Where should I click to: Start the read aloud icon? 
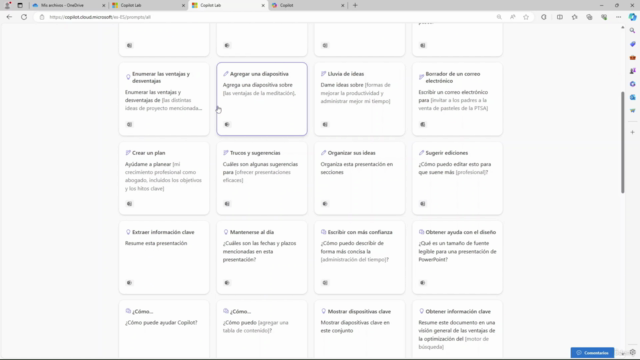click(513, 17)
